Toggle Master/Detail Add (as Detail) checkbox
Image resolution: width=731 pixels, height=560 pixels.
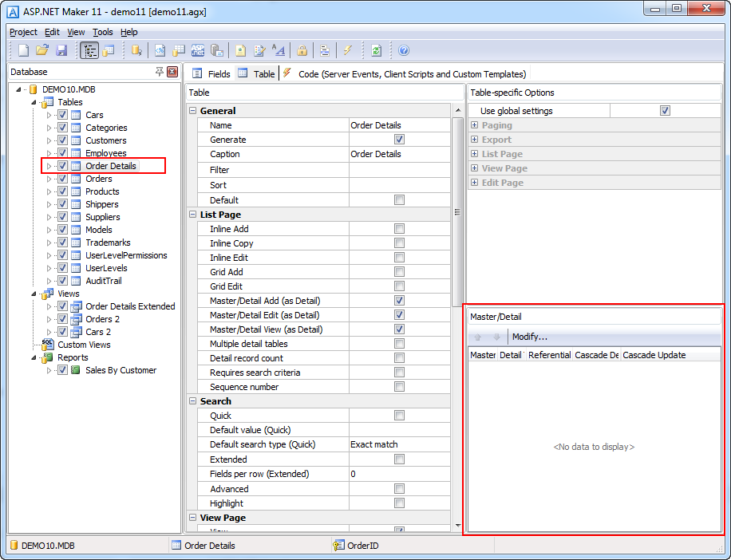pos(399,301)
